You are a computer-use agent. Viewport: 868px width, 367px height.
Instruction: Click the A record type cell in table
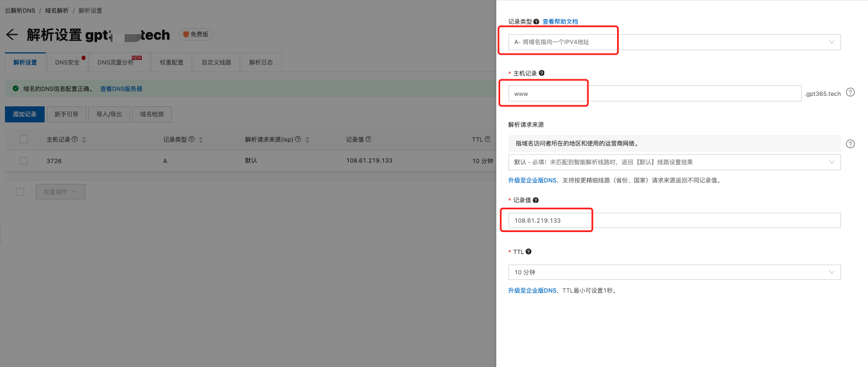pyautogui.click(x=165, y=161)
